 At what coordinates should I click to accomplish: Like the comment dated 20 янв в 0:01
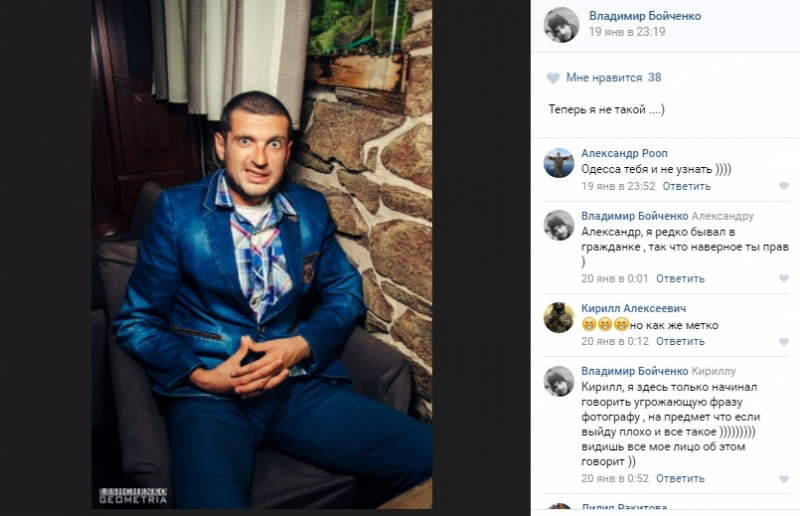pos(784,278)
